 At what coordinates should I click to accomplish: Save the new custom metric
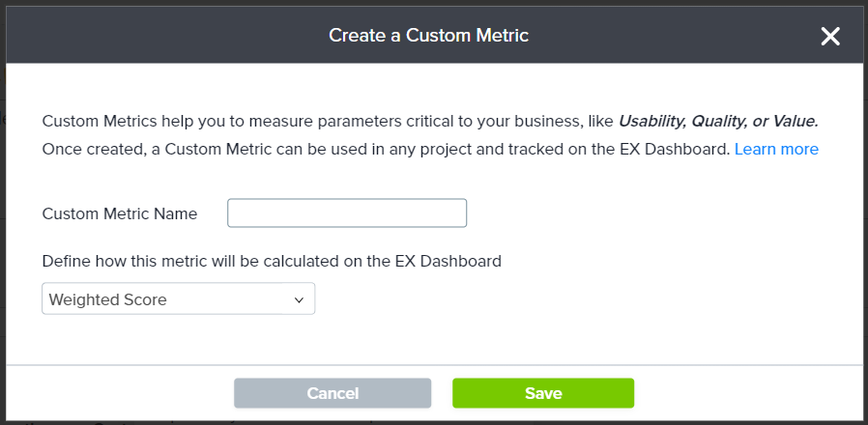point(543,393)
